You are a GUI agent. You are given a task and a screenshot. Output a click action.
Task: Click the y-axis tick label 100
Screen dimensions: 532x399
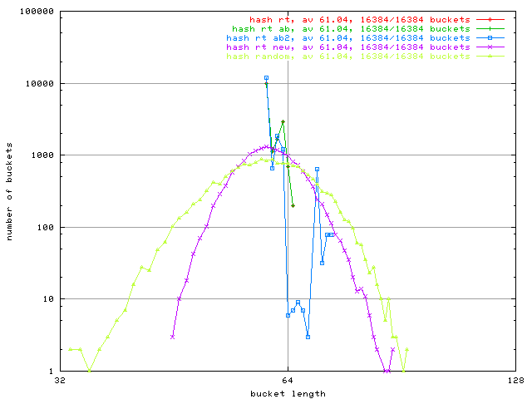(x=46, y=228)
